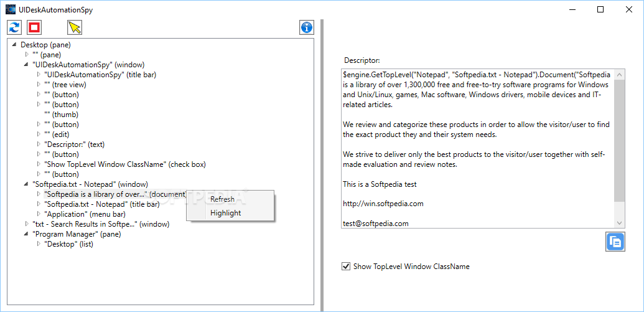Maximize the UIDeskAutomationSpy window
The image size is (644, 312).
(x=600, y=10)
